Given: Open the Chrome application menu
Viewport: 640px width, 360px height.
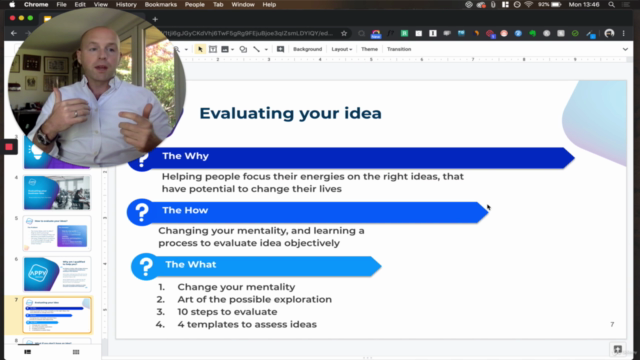Looking at the screenshot, I should click(x=36, y=4).
